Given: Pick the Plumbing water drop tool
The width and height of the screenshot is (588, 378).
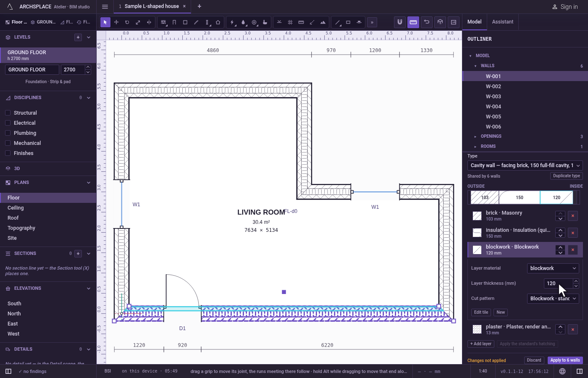Looking at the screenshot, I should (x=243, y=22).
